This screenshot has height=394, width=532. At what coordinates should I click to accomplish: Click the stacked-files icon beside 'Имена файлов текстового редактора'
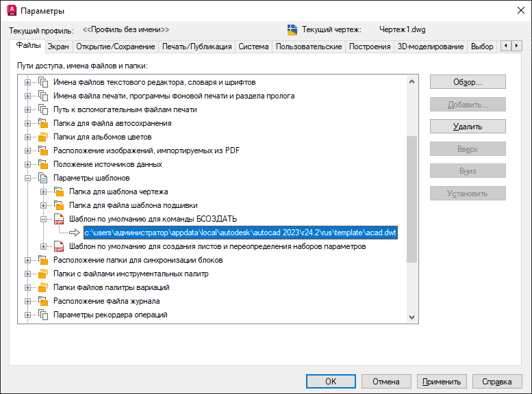coord(43,82)
